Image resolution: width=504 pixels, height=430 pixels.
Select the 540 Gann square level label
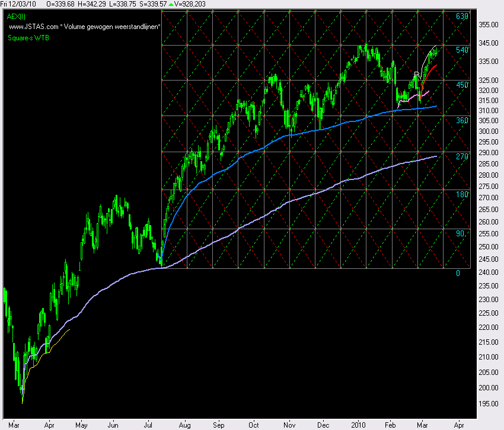point(462,50)
